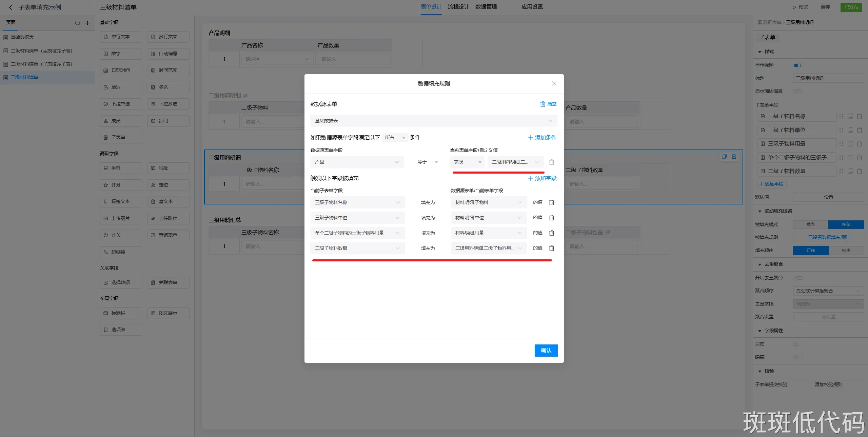Click the 确认 button

tap(546, 351)
